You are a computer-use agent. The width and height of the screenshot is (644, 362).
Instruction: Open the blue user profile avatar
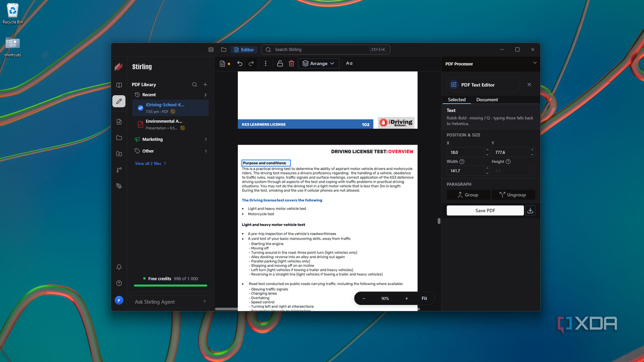click(119, 300)
